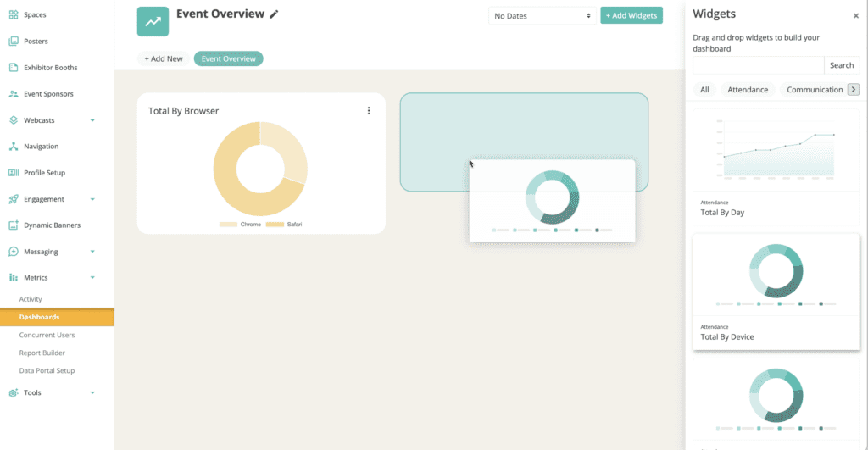Screen dimensions: 868x450
Task: Click the widget search input field
Action: pos(758,65)
